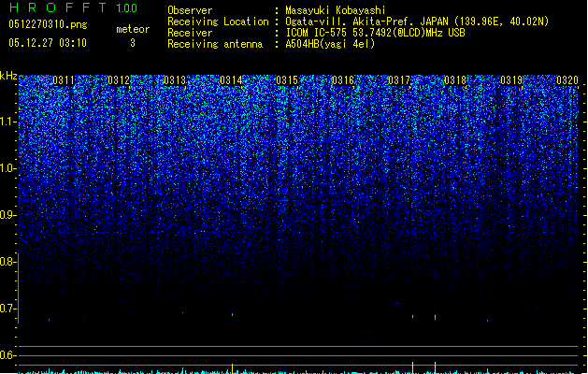Click the bright meteor echo just before 0318

tap(435, 317)
